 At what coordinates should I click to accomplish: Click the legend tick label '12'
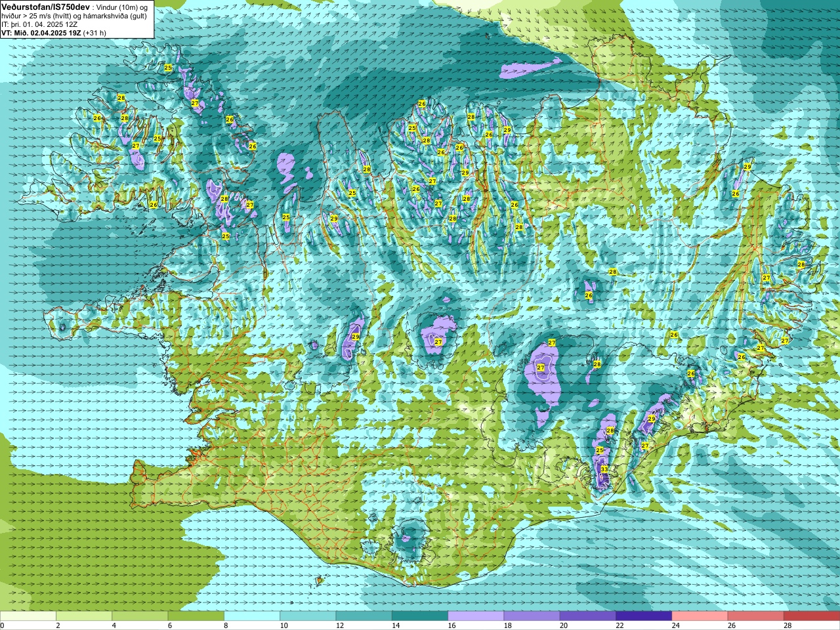pos(339,625)
